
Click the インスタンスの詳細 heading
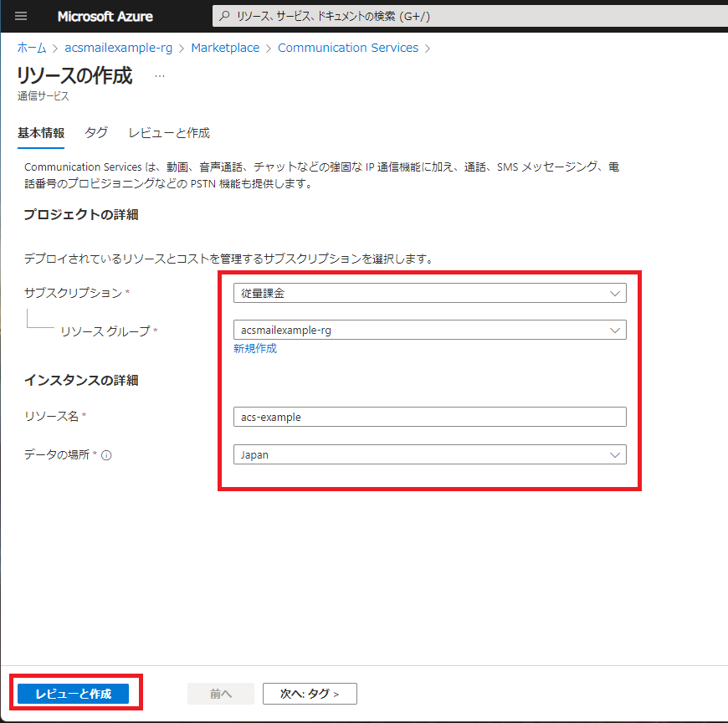(81, 380)
